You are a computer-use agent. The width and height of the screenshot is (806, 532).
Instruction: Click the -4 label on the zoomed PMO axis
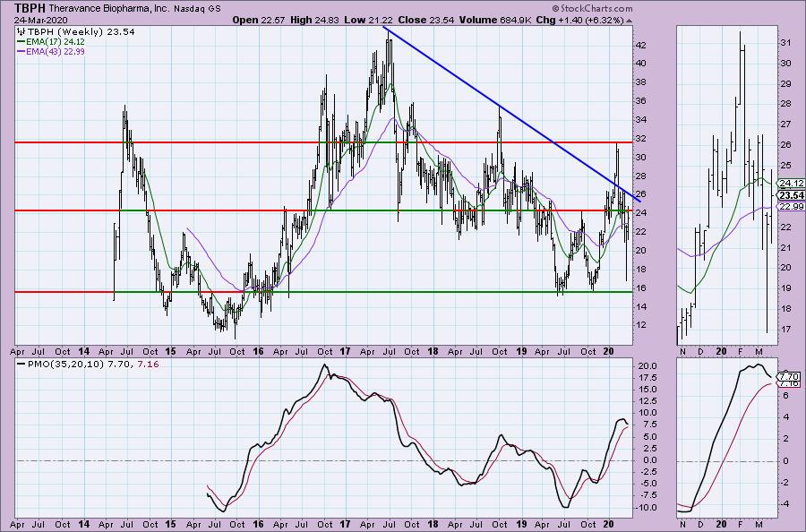point(784,503)
